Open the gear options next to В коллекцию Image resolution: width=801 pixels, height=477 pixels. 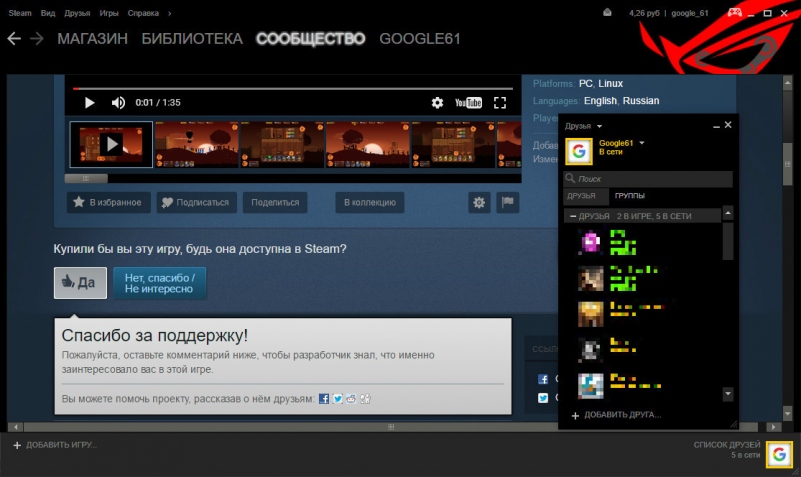(479, 202)
